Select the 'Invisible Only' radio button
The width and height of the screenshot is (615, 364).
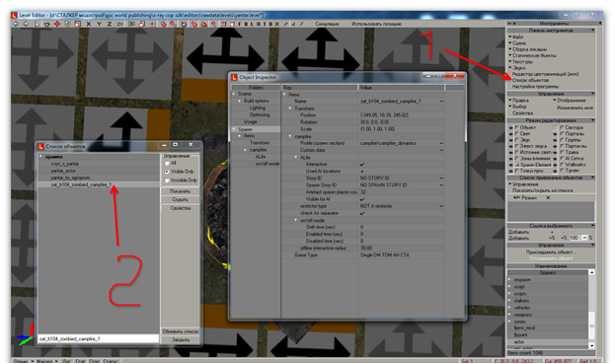pyautogui.click(x=168, y=181)
